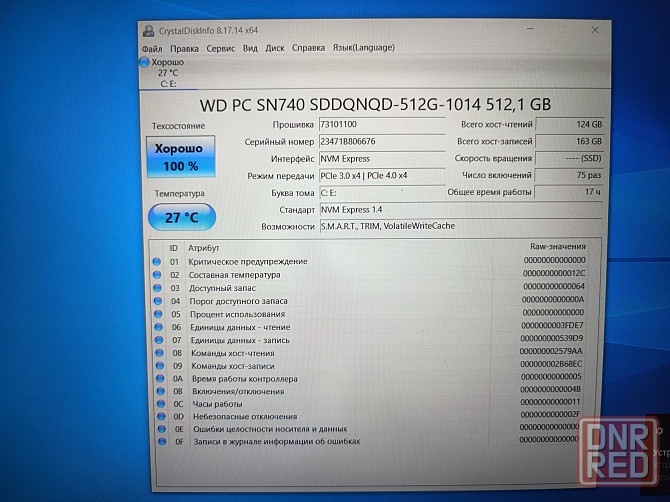This screenshot has width=670, height=502.
Task: Open the Правка menu
Action: [x=184, y=47]
